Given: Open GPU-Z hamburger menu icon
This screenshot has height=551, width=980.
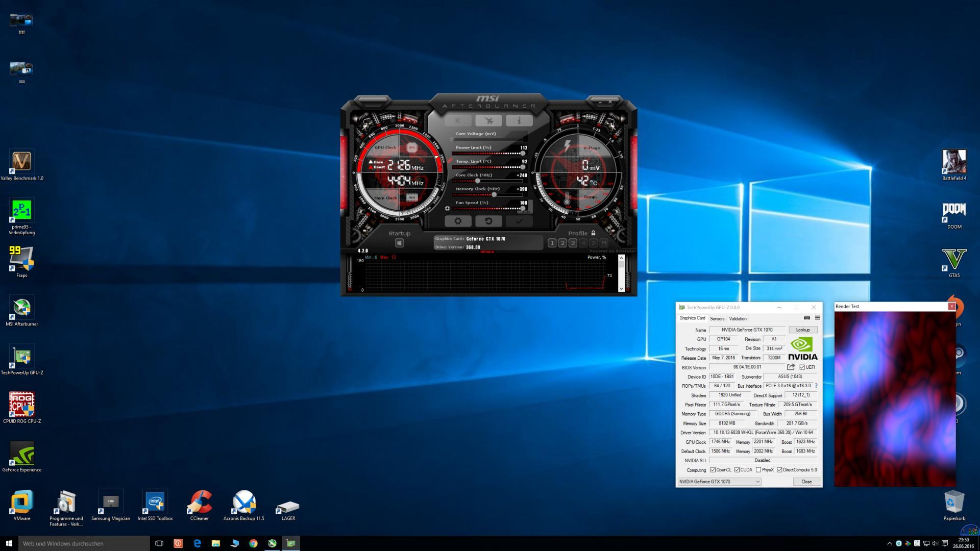Looking at the screenshot, I should [x=817, y=318].
